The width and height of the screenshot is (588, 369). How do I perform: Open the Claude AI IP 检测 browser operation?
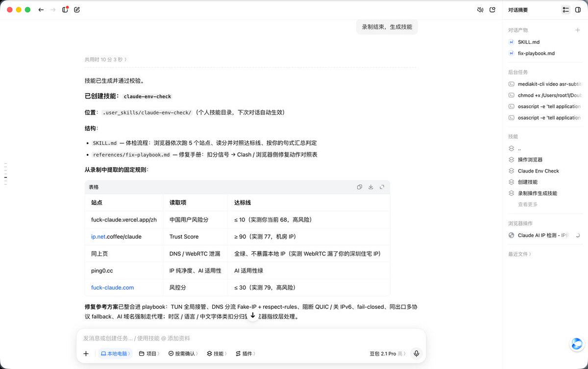[x=544, y=235]
